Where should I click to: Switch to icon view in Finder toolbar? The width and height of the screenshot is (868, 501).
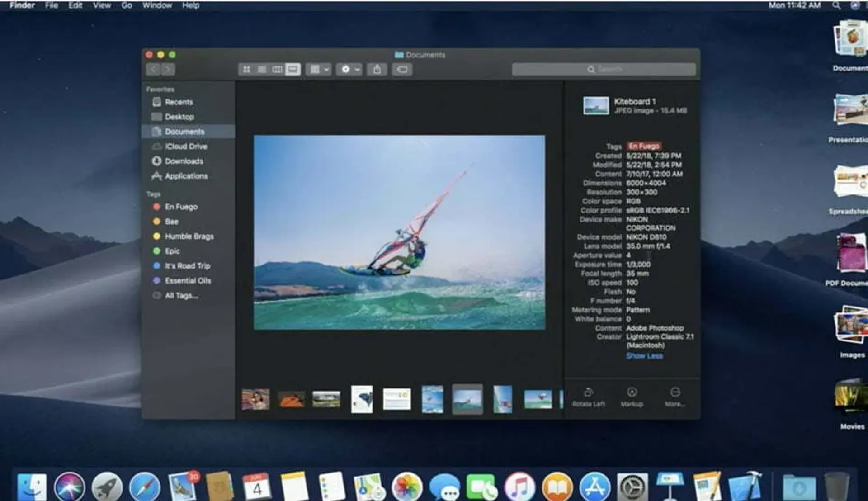(x=246, y=69)
